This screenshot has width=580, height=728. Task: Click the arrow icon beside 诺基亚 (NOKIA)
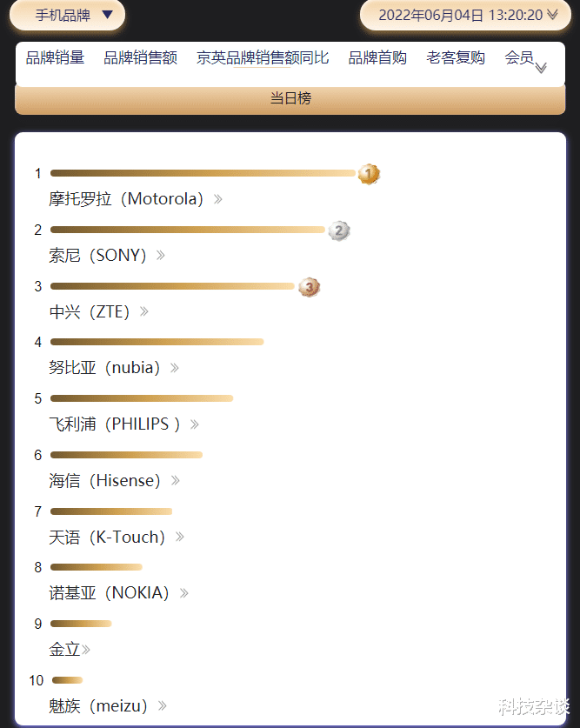[184, 593]
